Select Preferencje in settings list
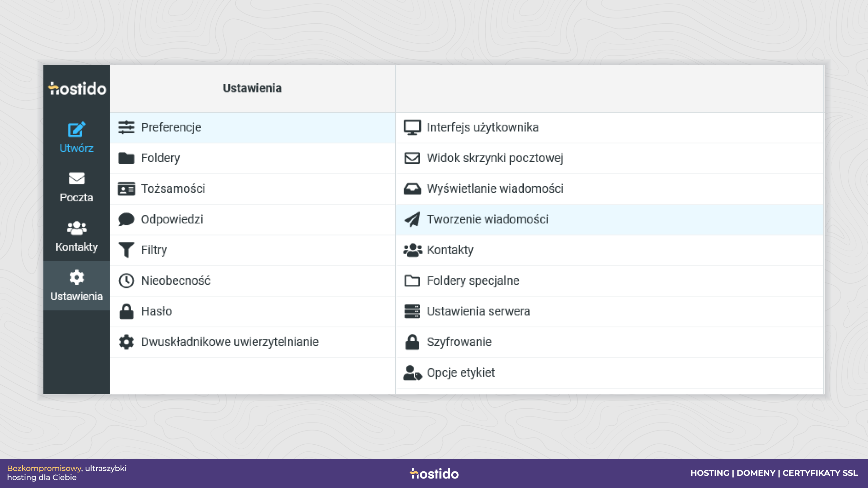Viewport: 868px width, 488px height. [253, 128]
